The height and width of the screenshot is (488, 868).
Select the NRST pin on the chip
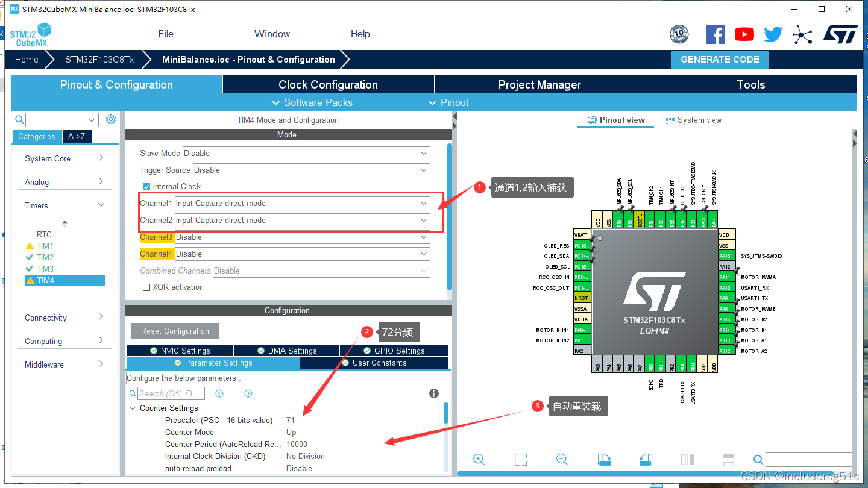point(581,298)
